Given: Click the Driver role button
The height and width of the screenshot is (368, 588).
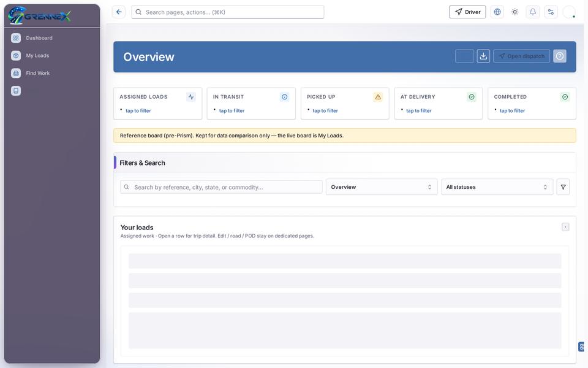Looking at the screenshot, I should click(x=467, y=12).
